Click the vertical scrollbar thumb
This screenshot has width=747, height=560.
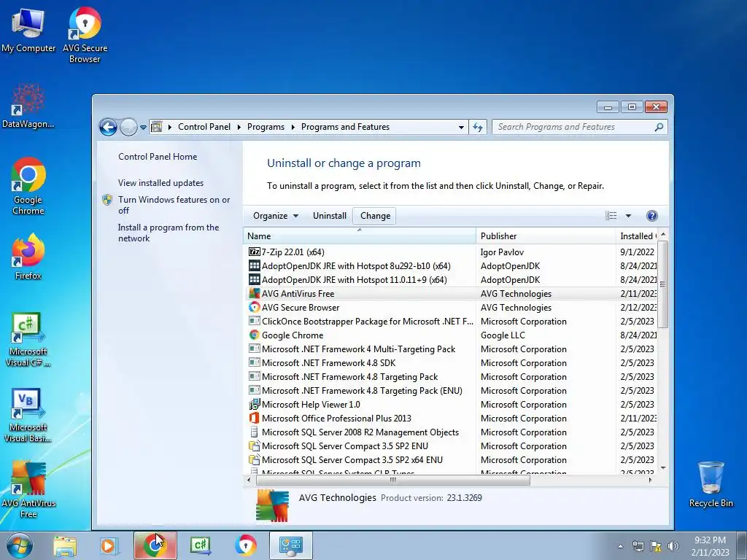(x=662, y=284)
